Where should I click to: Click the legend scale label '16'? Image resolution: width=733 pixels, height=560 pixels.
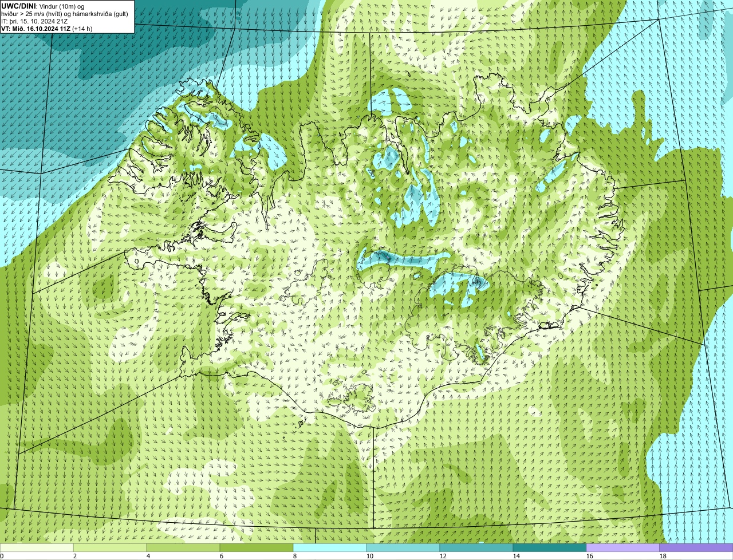pos(590,556)
